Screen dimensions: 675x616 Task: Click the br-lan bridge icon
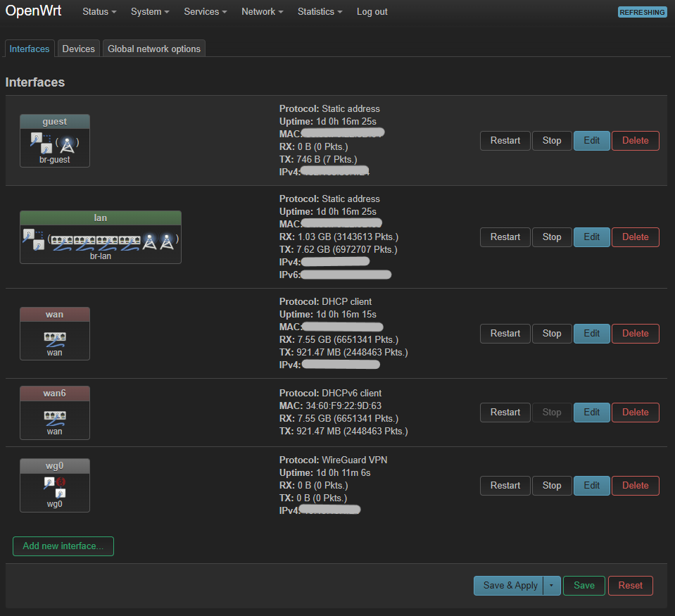[100, 239]
